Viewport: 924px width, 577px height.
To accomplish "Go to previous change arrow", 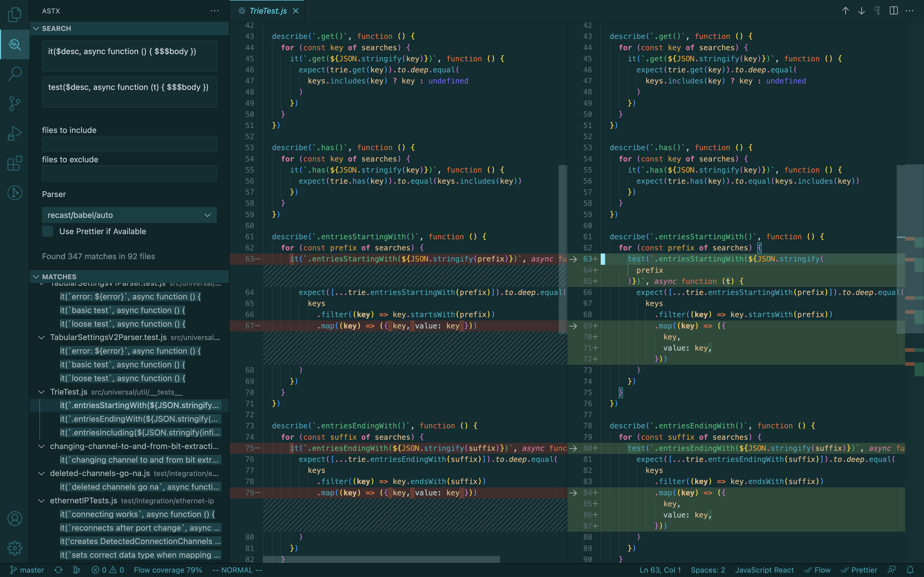I will (x=845, y=11).
